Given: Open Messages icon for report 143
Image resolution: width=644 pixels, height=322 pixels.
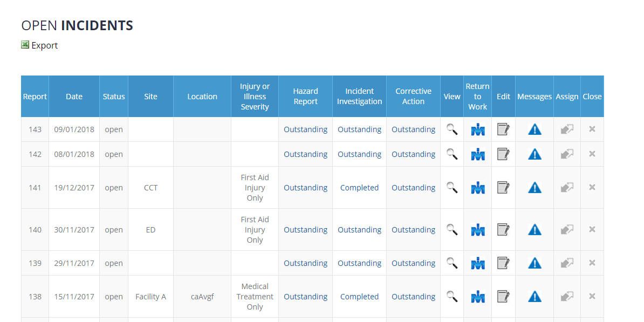Looking at the screenshot, I should click(x=534, y=129).
